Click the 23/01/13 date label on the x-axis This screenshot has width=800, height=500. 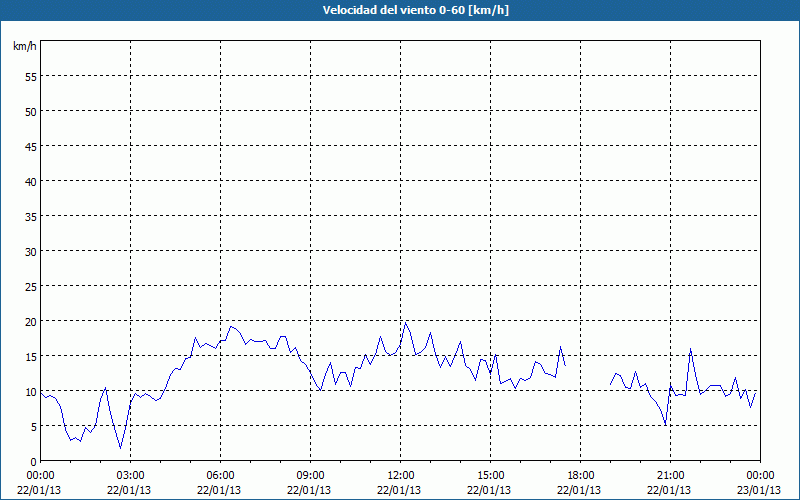coord(759,490)
